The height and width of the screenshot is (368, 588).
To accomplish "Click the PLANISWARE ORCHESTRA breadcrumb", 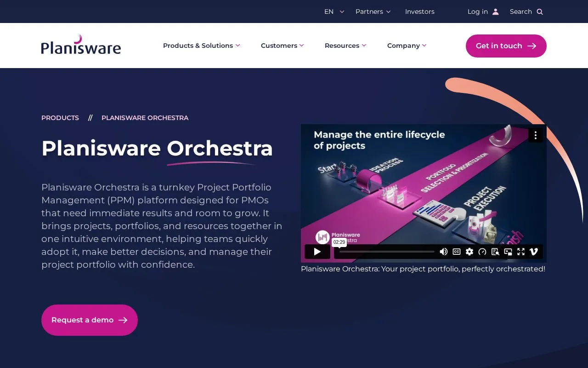I will coord(145,118).
